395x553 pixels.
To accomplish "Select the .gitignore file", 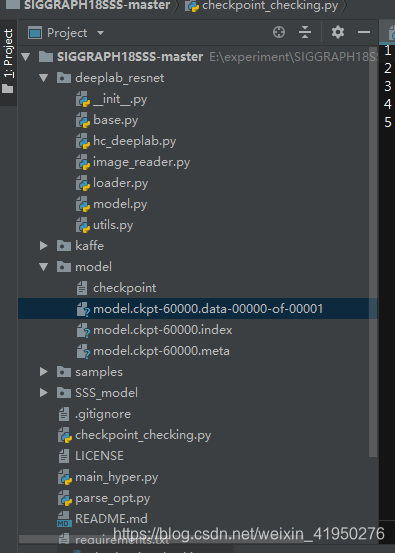I will tap(103, 414).
